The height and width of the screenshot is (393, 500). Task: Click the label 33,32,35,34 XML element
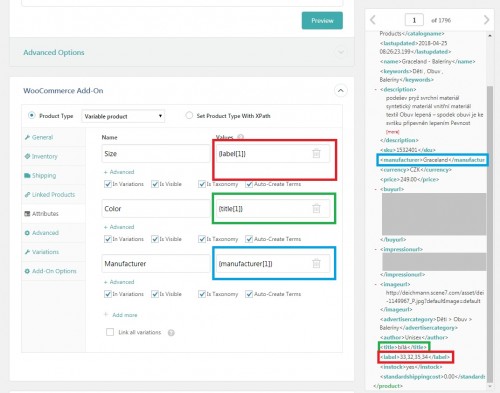coord(415,357)
